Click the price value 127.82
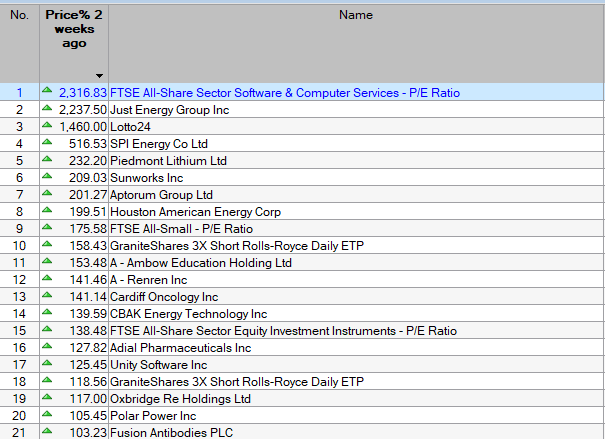Screen dimensions: 605x439 88,347
